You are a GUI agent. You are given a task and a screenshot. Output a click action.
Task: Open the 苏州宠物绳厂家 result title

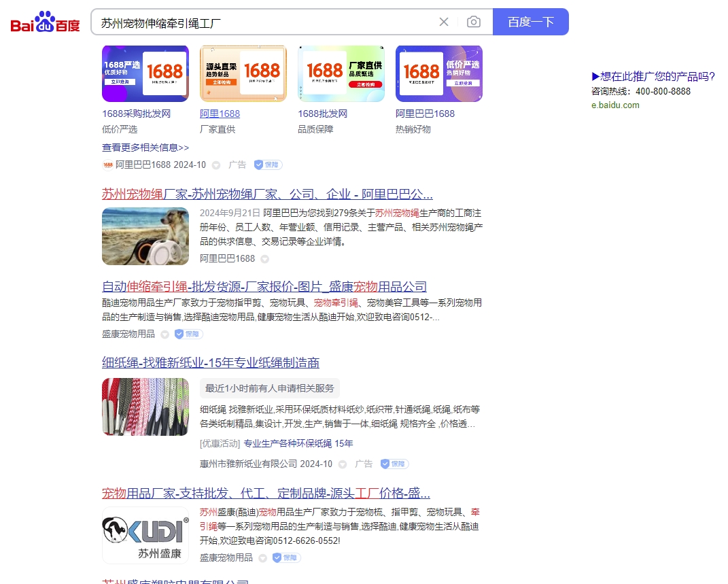[x=267, y=194]
